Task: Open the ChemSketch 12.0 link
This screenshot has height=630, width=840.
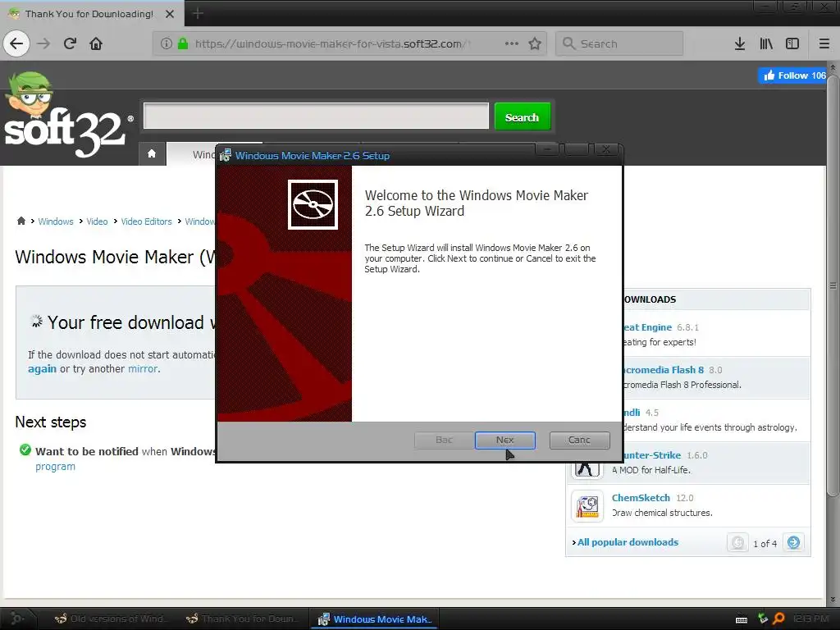Action: point(641,498)
